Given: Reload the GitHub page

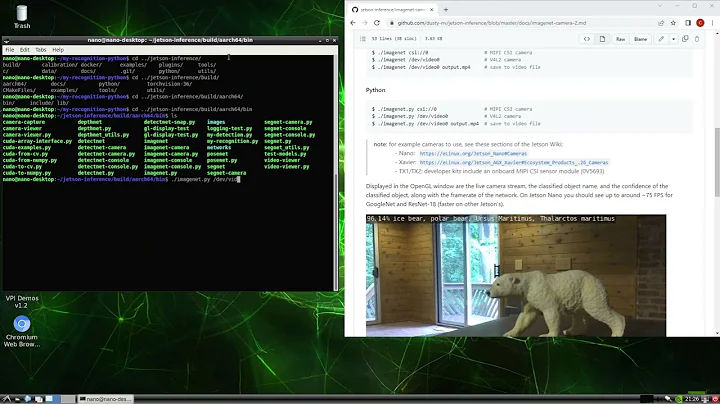Looking at the screenshot, I should pos(377,23).
